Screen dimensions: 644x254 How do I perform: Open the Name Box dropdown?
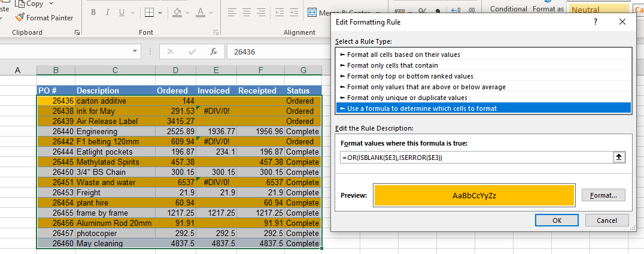[135, 52]
